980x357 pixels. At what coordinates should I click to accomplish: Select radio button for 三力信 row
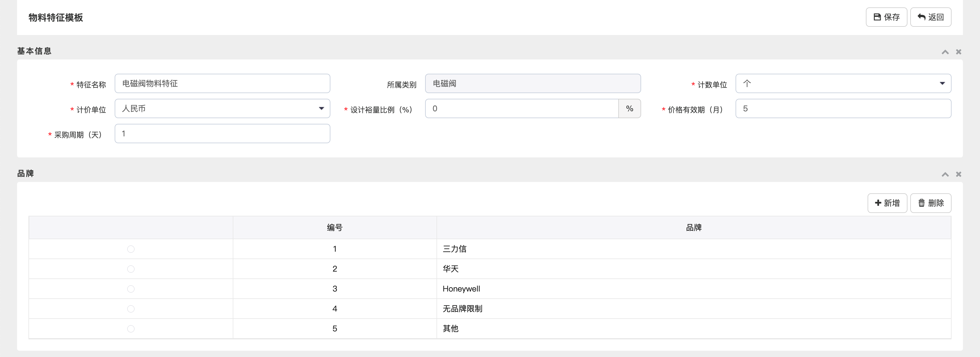point(131,249)
